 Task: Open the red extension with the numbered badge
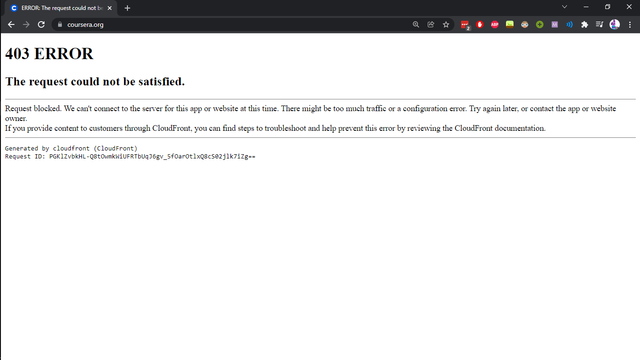tap(465, 25)
